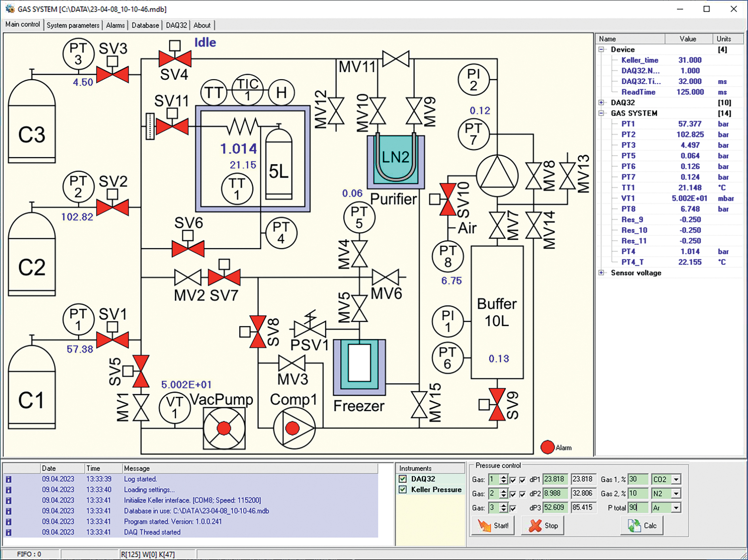Image resolution: width=748 pixels, height=560 pixels.
Task: Toggle the SV1 valve on cylinder C1
Action: pyautogui.click(x=113, y=340)
